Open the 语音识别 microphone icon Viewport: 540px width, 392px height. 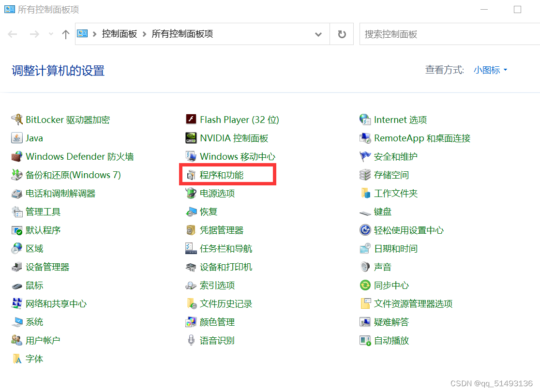pyautogui.click(x=191, y=340)
